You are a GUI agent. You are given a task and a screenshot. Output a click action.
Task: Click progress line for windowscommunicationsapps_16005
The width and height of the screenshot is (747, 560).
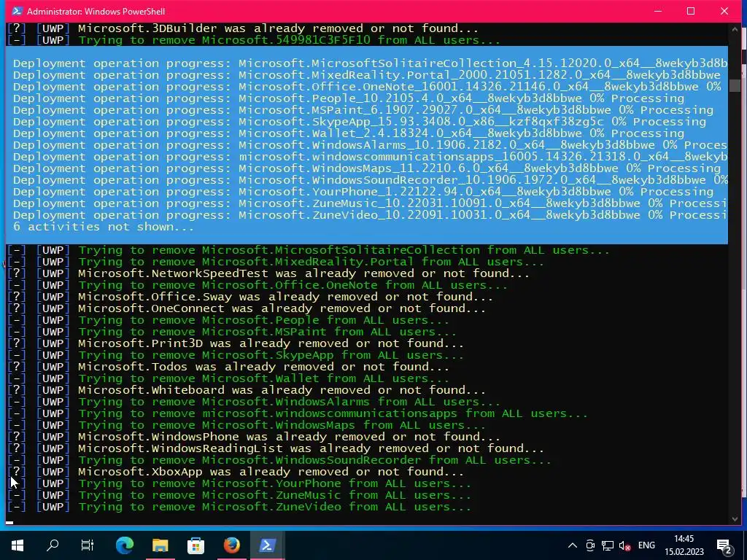[370, 157]
